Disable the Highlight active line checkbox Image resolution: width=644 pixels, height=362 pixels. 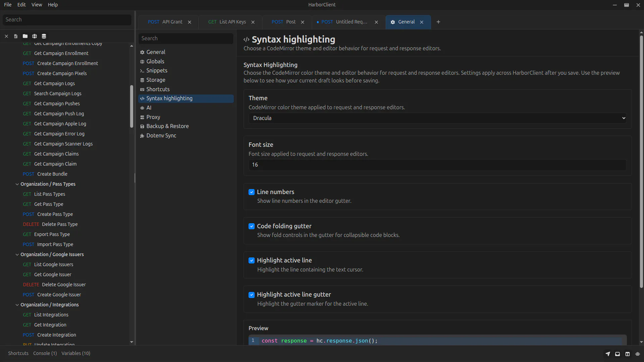pos(252,260)
